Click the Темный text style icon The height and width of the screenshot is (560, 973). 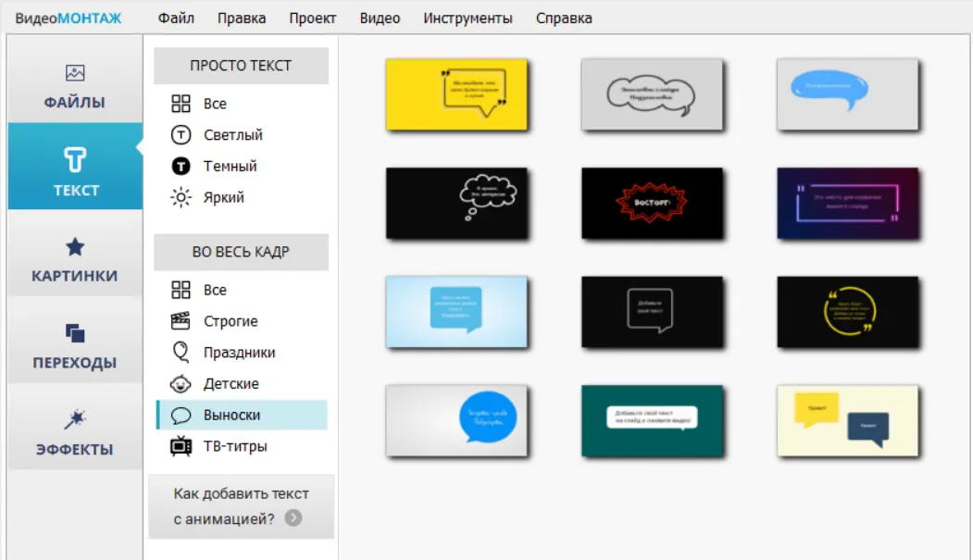pos(181,167)
